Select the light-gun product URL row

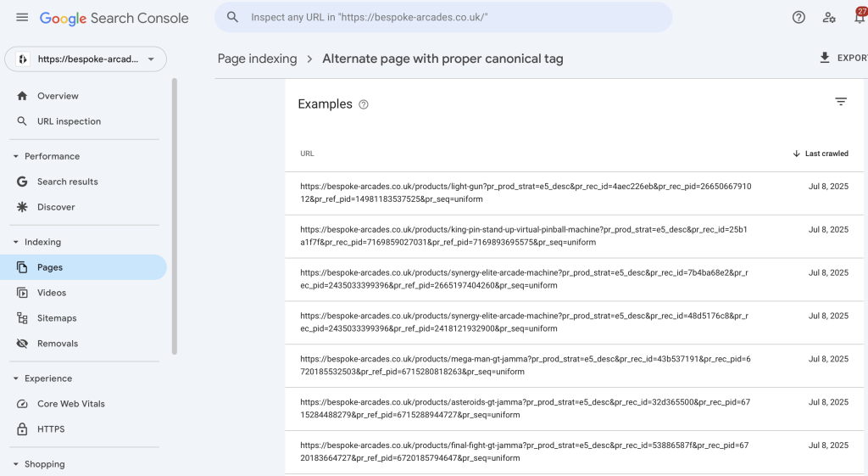click(x=574, y=193)
